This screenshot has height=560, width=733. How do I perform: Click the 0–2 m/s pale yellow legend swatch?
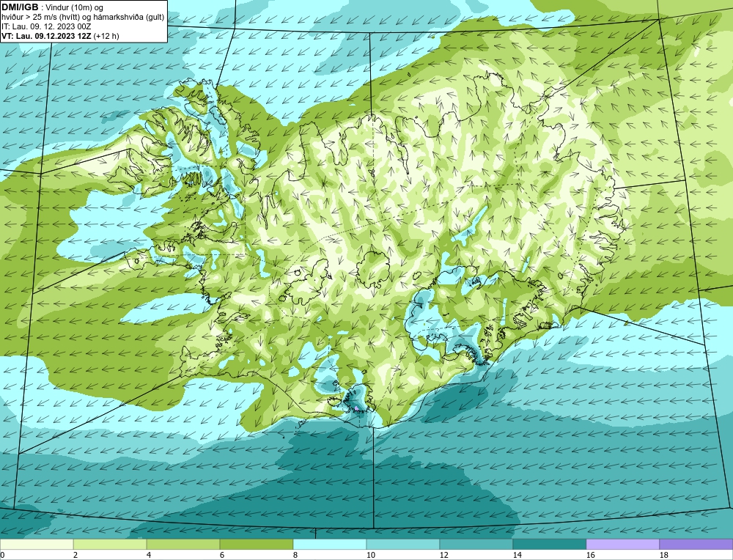37,545
